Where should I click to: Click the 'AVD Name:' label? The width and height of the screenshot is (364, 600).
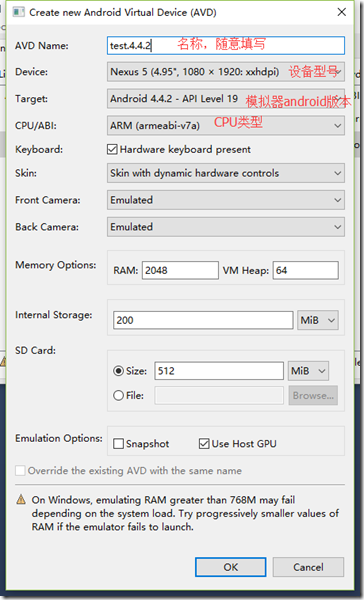pyautogui.click(x=42, y=46)
